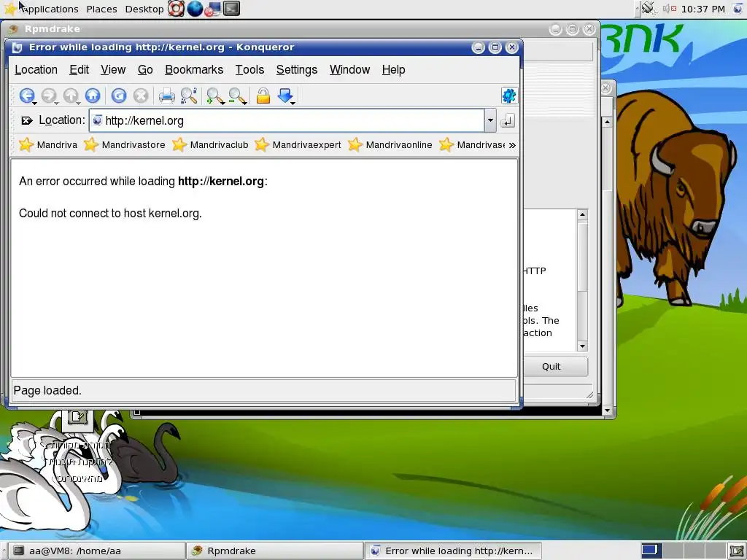Open the Tools menu
747x560 pixels.
tap(249, 69)
